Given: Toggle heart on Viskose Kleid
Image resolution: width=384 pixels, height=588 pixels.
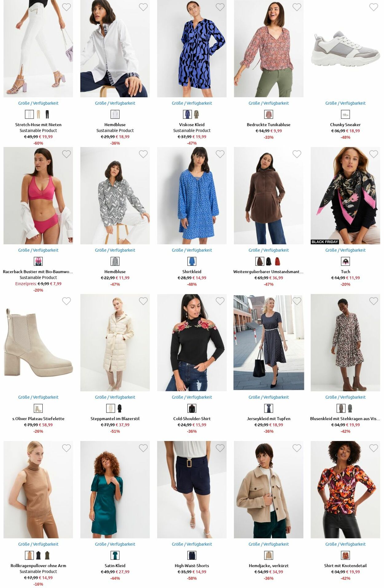Looking at the screenshot, I should pyautogui.click(x=220, y=7).
